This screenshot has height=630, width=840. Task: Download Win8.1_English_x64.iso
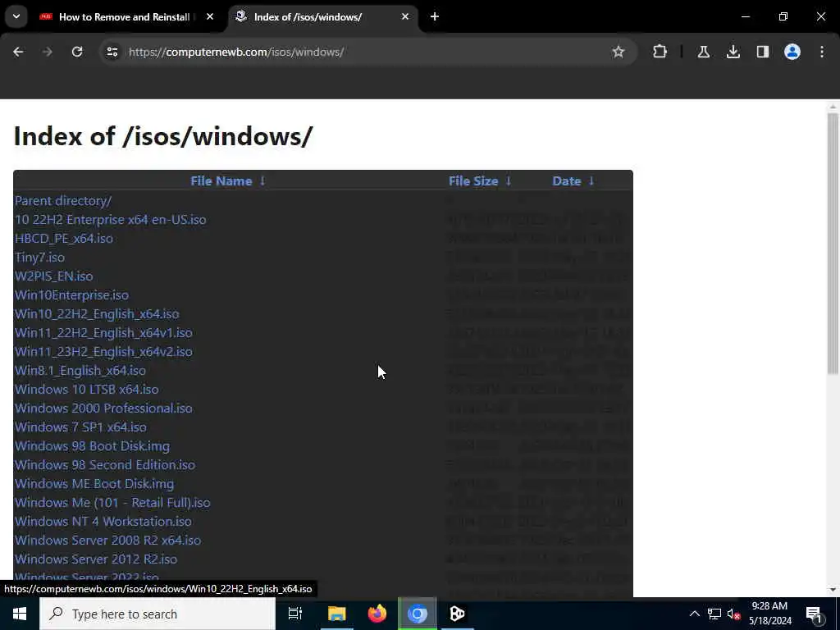tap(80, 370)
